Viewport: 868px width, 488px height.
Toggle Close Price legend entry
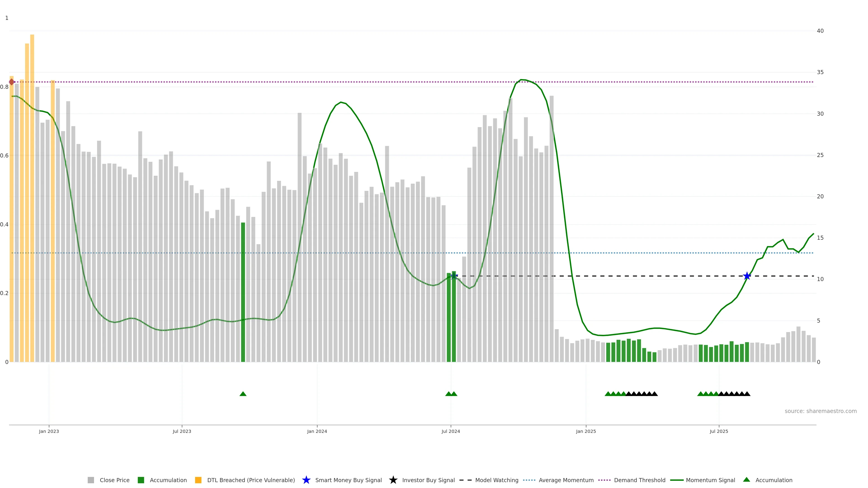(114, 480)
